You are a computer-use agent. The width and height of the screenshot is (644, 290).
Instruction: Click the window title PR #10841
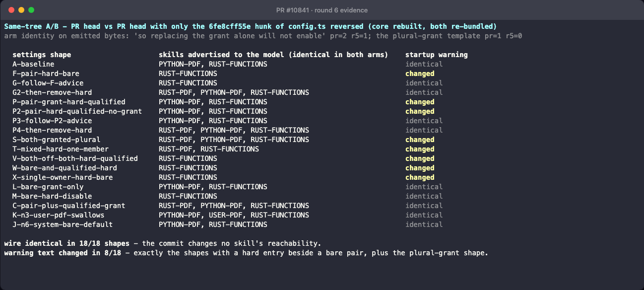(322, 10)
